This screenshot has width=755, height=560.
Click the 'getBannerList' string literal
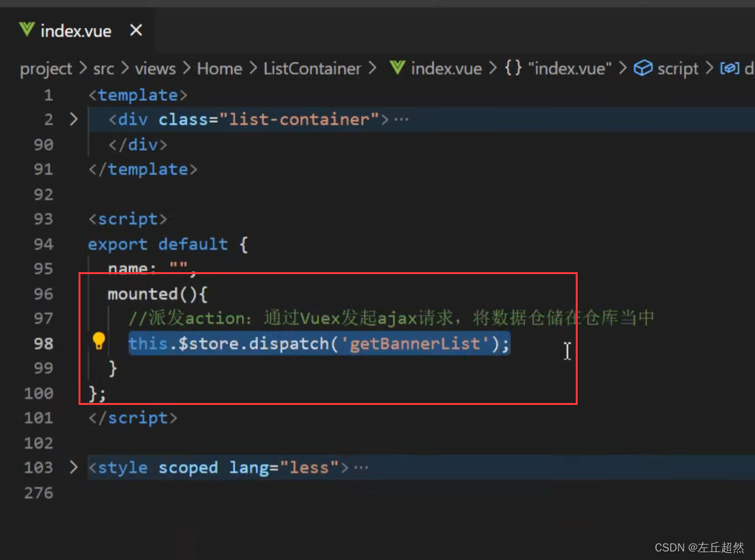415,343
